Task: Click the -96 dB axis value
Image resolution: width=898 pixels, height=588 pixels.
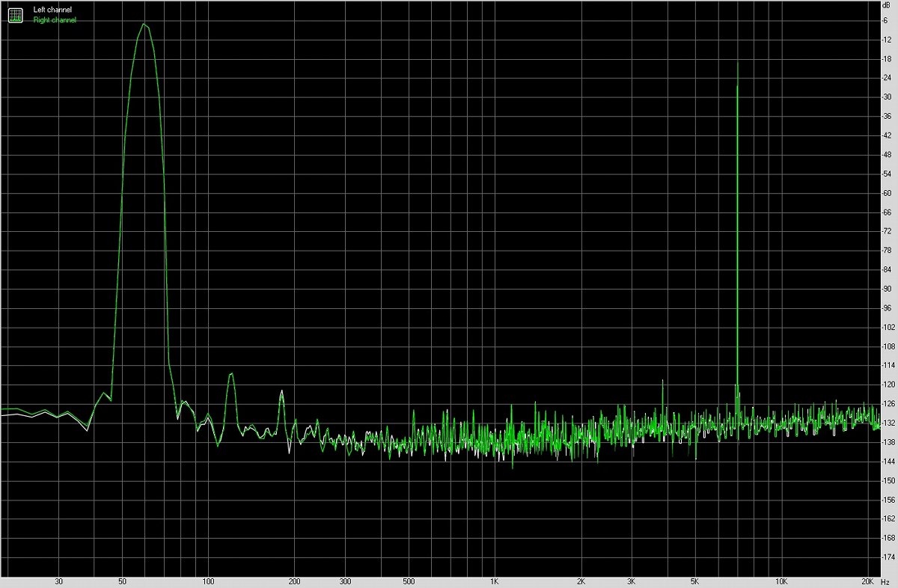Action: coord(888,308)
